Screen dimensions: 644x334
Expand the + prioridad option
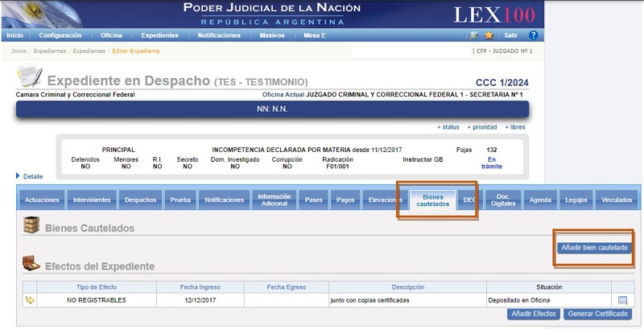click(482, 127)
